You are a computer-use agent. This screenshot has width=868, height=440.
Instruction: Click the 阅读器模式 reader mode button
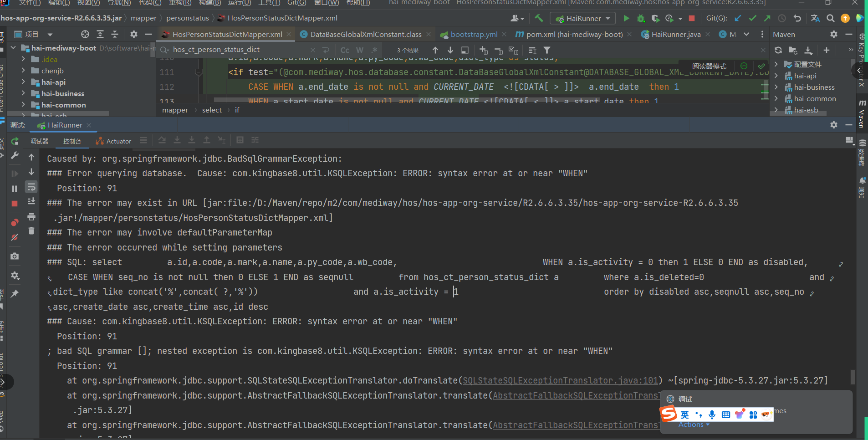(x=709, y=66)
